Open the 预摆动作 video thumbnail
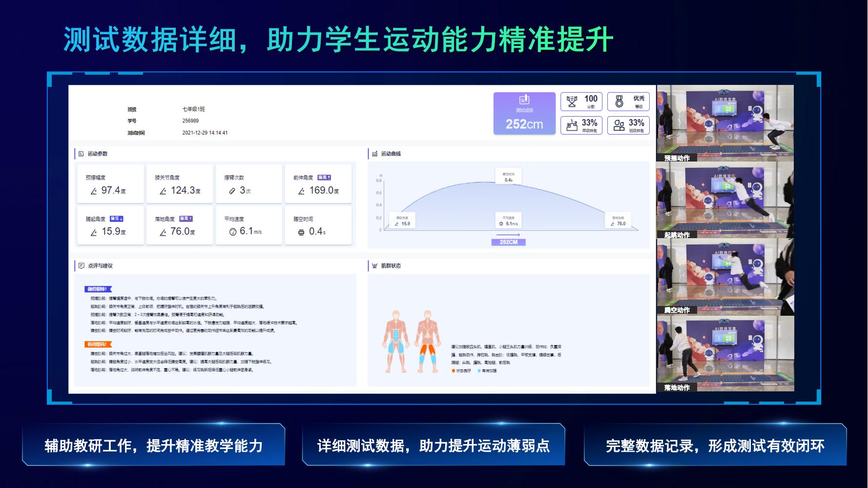 (725, 123)
